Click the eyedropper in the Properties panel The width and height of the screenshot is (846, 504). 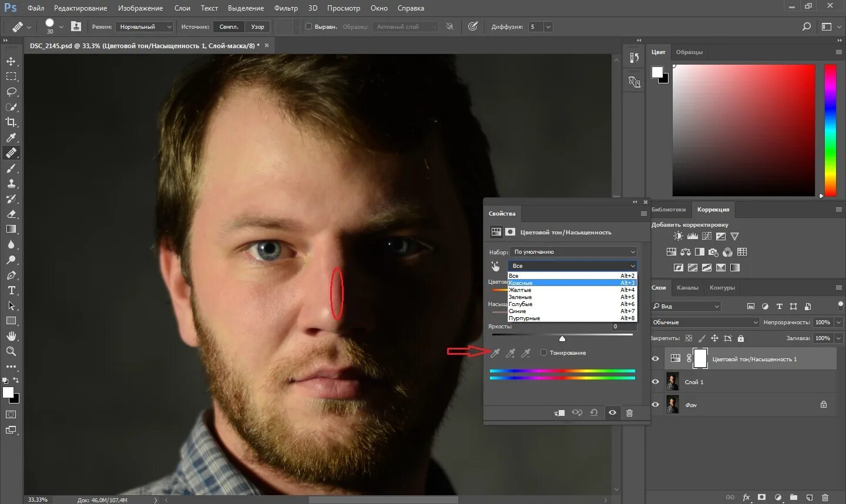(x=495, y=352)
